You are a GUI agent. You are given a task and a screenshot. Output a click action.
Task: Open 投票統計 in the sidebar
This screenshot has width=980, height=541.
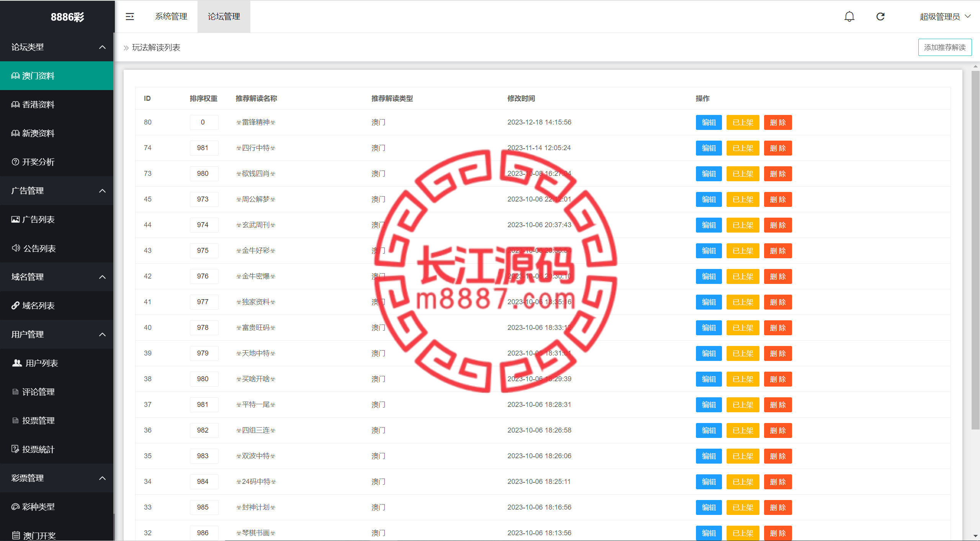[x=57, y=449]
